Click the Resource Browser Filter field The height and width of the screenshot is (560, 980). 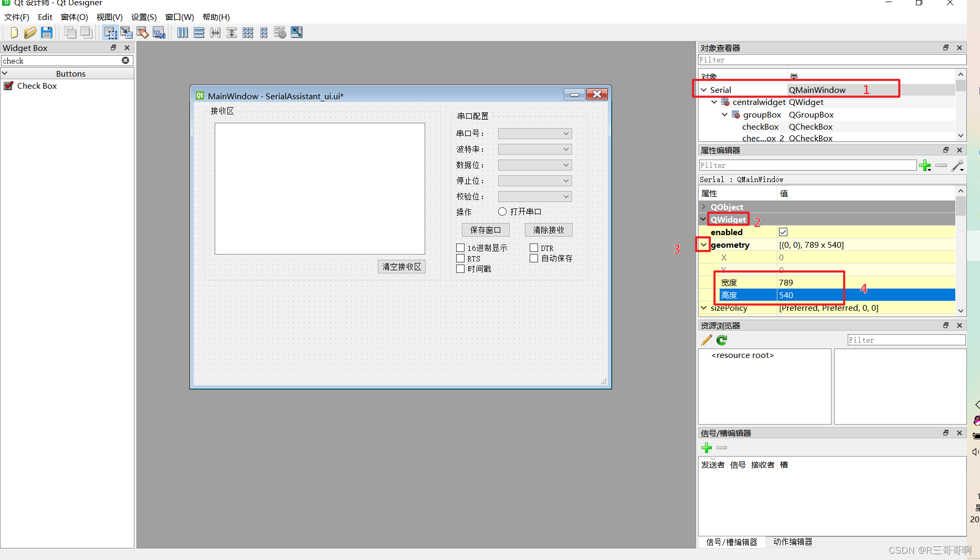pyautogui.click(x=907, y=340)
